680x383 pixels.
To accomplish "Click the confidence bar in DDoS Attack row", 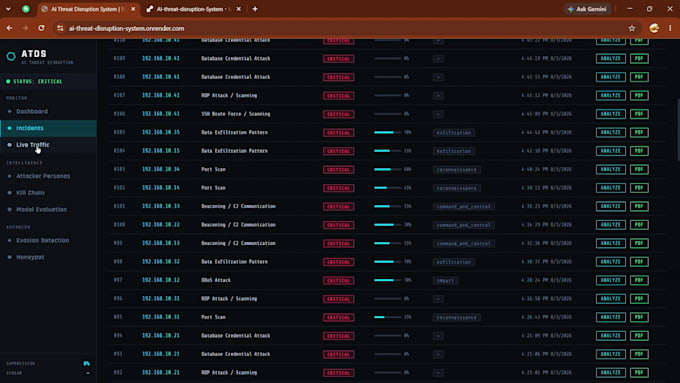I will [388, 280].
